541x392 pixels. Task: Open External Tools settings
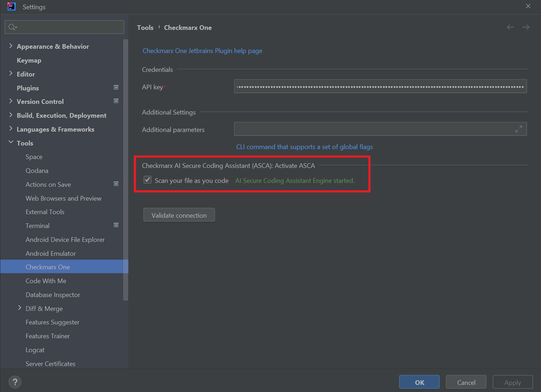pyautogui.click(x=45, y=212)
